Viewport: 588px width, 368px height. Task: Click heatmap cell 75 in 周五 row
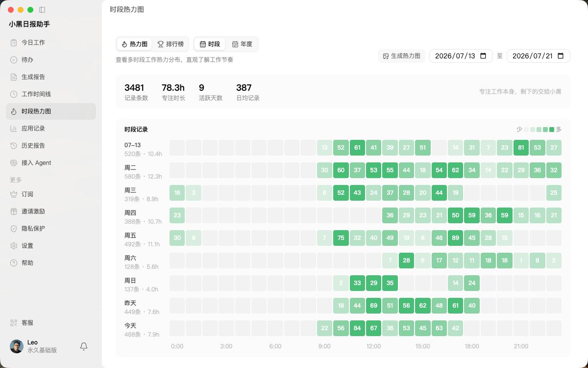pyautogui.click(x=341, y=238)
